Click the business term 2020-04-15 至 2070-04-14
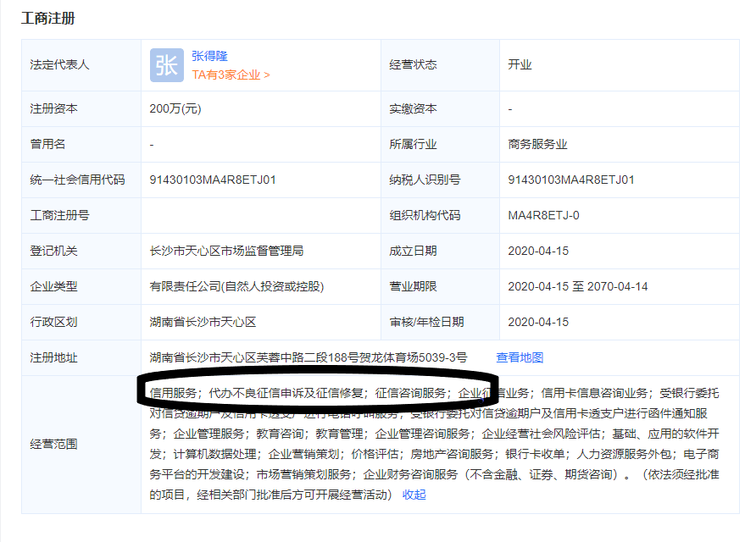Screen dimensions: 756x542 (x=577, y=286)
